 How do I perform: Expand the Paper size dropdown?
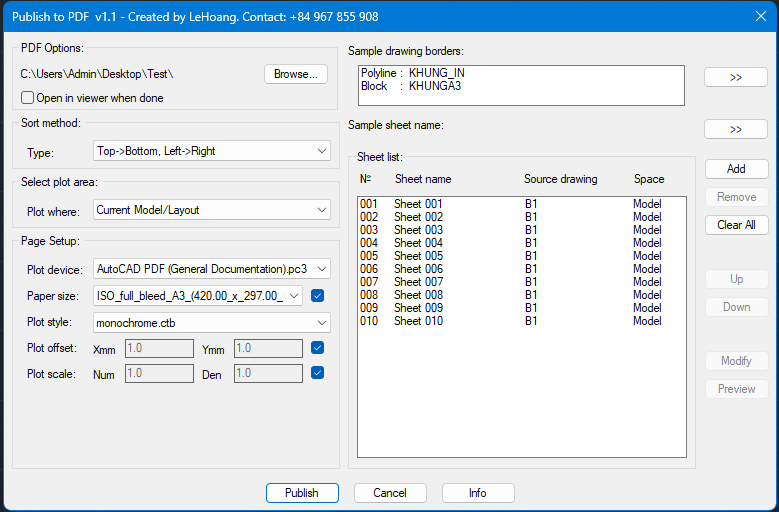(197, 295)
